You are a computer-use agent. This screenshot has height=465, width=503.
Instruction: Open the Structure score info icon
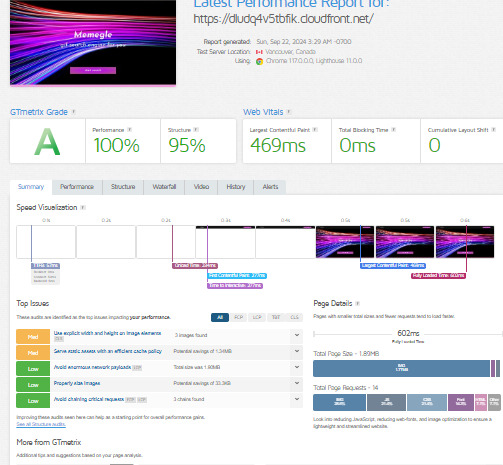point(196,130)
